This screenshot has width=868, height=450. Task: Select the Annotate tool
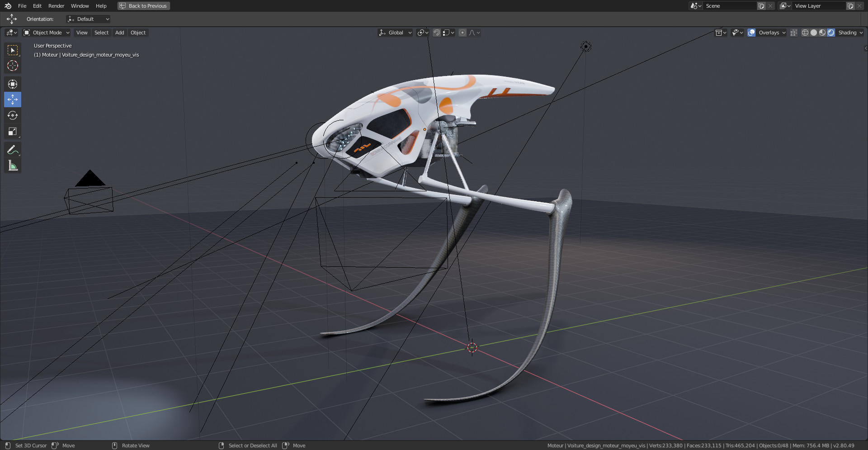13,150
